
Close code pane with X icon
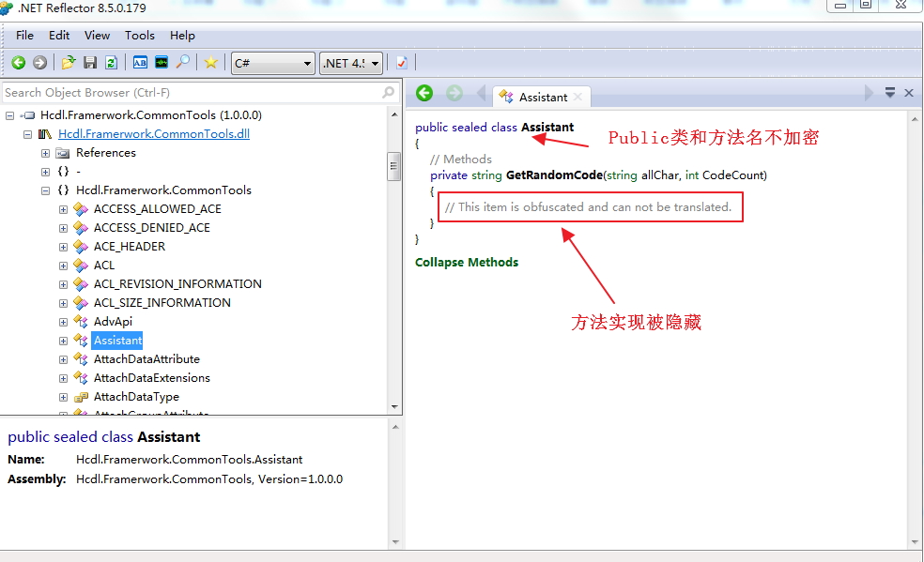tap(909, 93)
